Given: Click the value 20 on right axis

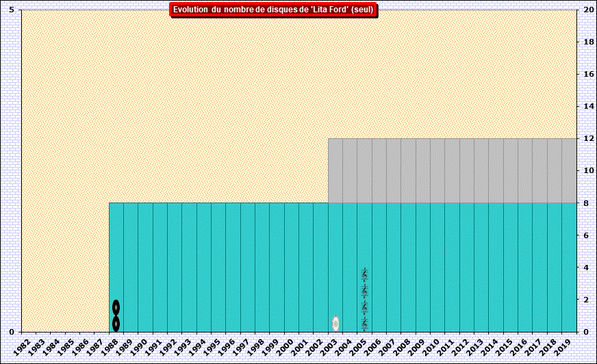Looking at the screenshot, I should (587, 10).
